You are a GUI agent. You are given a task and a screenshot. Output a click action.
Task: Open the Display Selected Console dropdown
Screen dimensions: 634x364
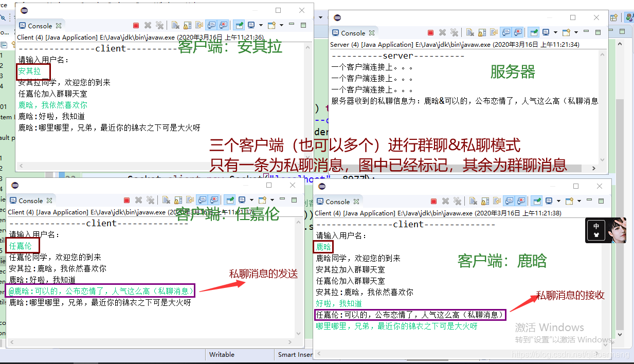261,25
